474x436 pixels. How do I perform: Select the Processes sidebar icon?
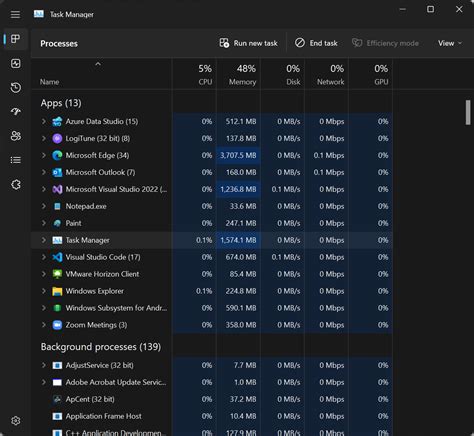pos(16,39)
